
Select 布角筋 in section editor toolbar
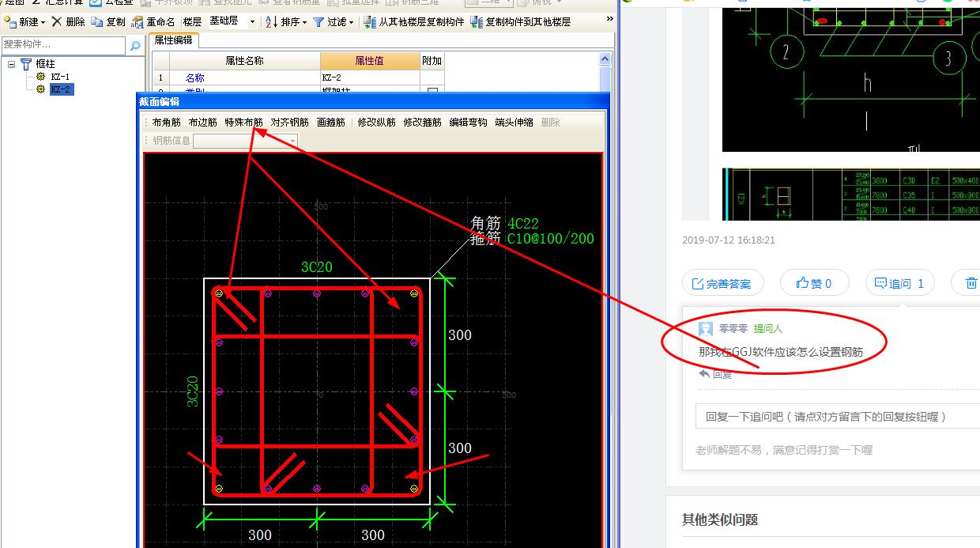click(166, 123)
